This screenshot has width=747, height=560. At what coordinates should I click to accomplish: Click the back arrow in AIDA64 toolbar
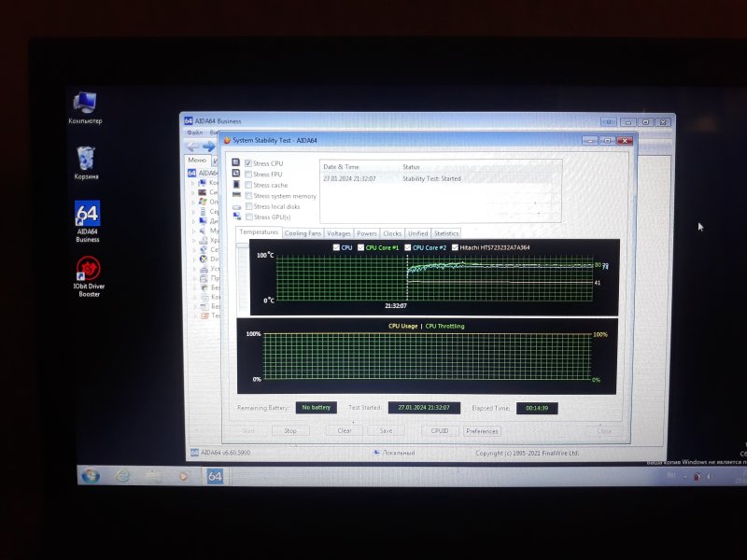[x=194, y=146]
